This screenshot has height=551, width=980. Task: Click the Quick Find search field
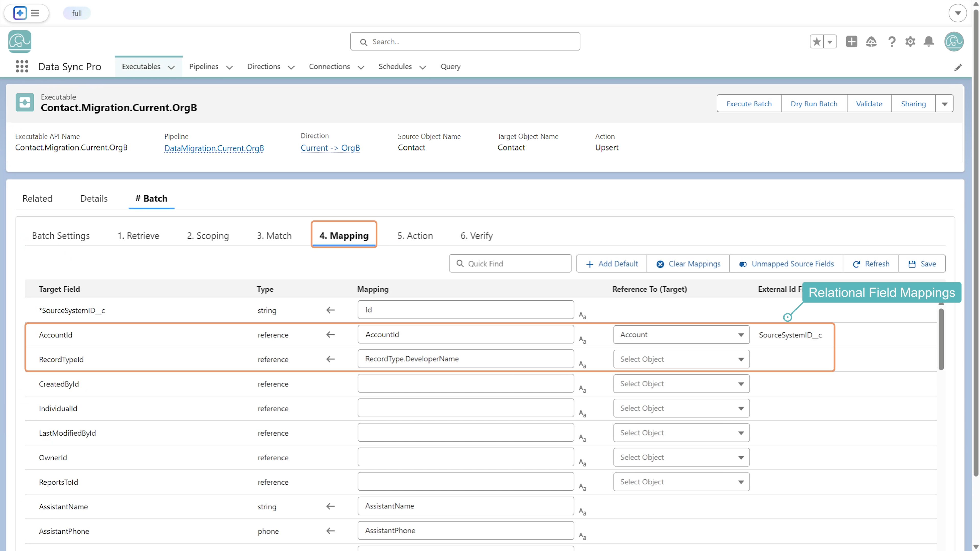tap(510, 264)
